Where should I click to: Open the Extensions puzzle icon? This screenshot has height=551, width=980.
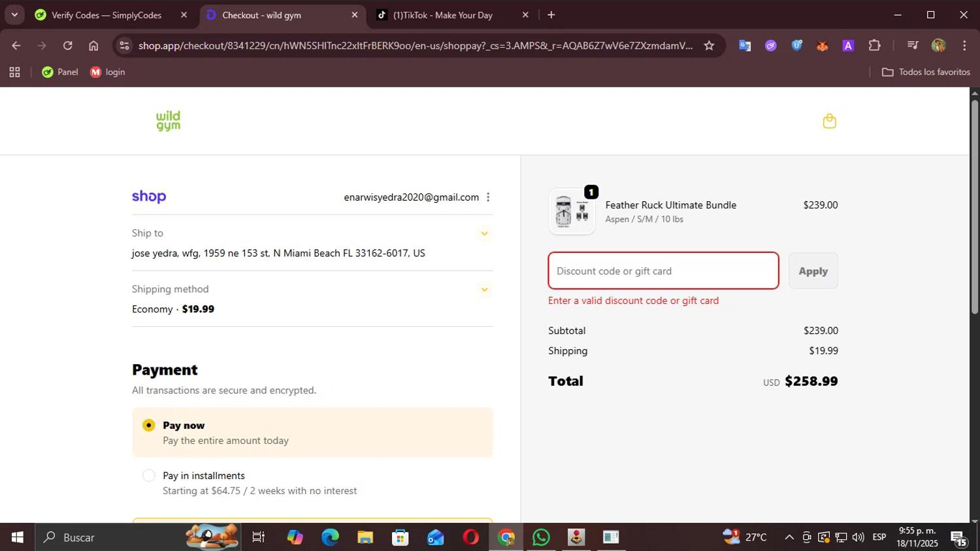click(874, 45)
